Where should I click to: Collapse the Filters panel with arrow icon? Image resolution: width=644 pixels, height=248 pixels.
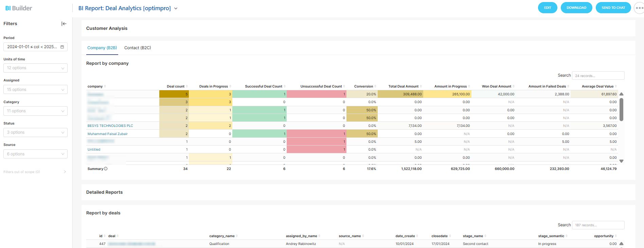click(64, 24)
